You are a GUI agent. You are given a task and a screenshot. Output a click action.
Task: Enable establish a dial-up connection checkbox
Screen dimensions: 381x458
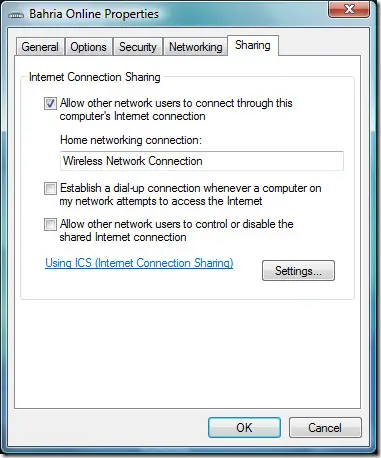[50, 189]
